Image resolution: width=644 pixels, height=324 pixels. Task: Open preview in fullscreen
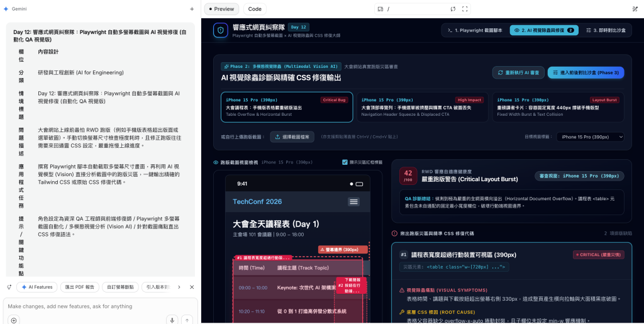pyautogui.click(x=465, y=9)
